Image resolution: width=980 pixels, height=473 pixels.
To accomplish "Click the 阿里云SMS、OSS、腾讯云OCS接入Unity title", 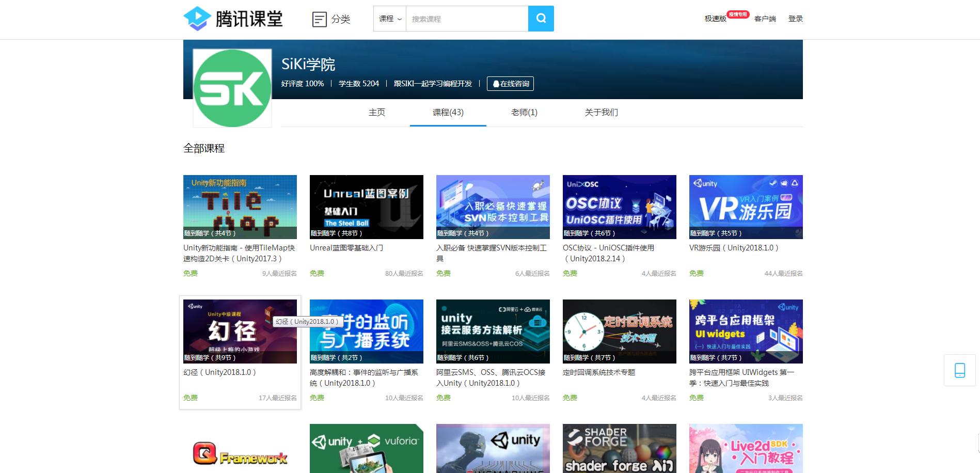I will (491, 377).
